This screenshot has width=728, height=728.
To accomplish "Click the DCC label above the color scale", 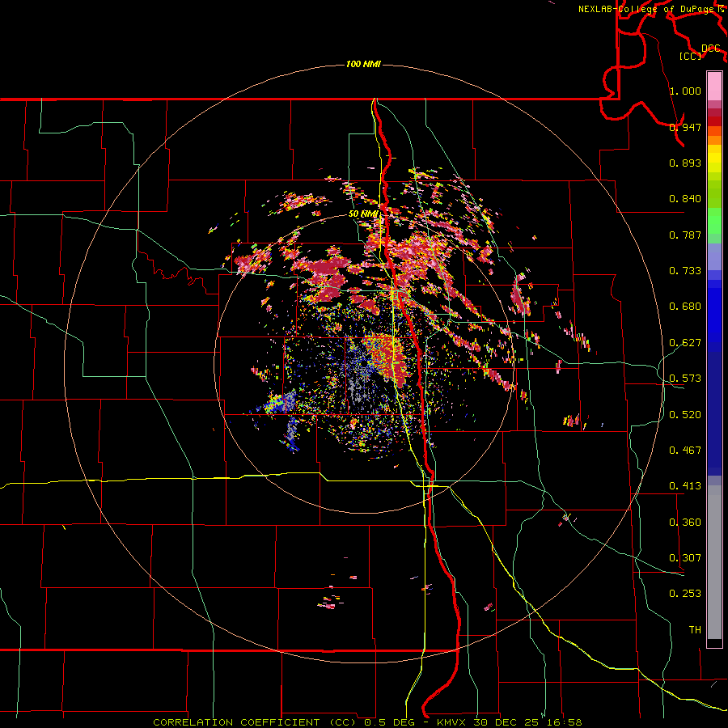I will [711, 49].
